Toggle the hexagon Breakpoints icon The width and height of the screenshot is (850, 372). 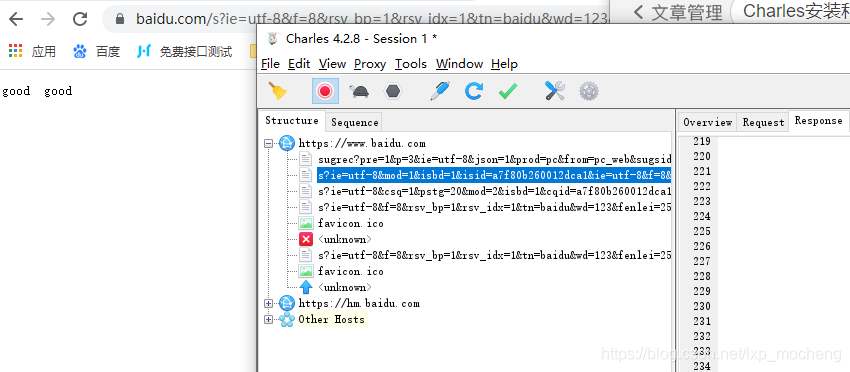pos(392,91)
